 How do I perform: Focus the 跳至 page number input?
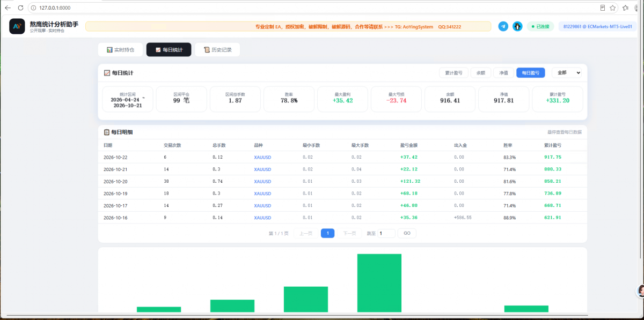tap(386, 233)
